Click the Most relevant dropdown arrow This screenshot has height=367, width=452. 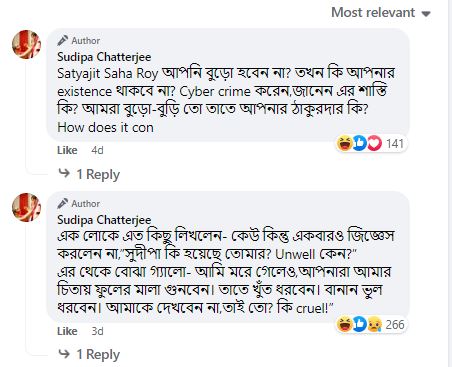(426, 14)
